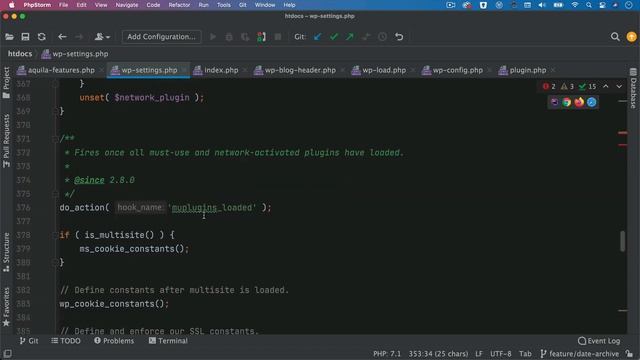Click the orange update notification icon
The height and width of the screenshot is (360, 640).
point(631,37)
